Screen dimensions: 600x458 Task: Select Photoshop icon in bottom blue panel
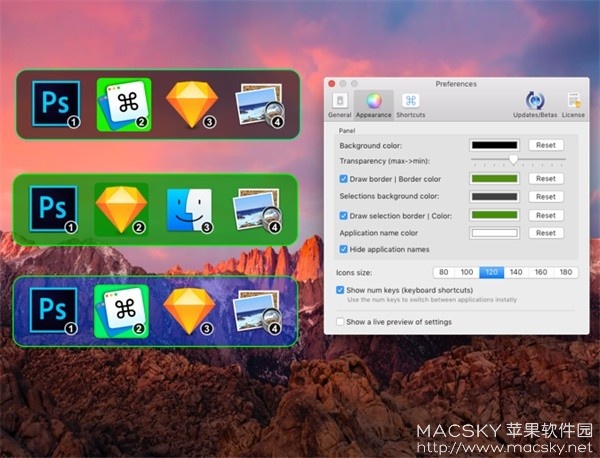point(54,311)
